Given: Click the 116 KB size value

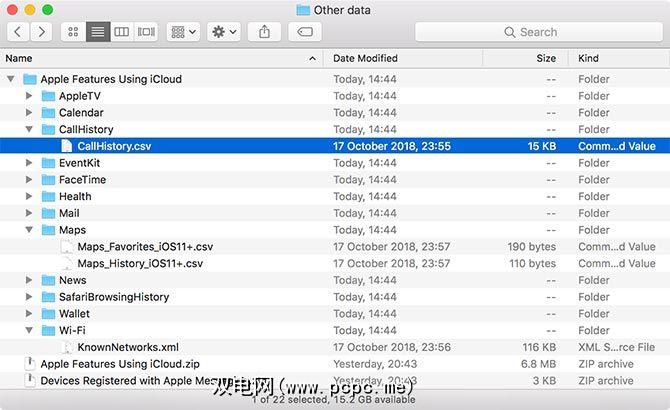Looking at the screenshot, I should 539,347.
